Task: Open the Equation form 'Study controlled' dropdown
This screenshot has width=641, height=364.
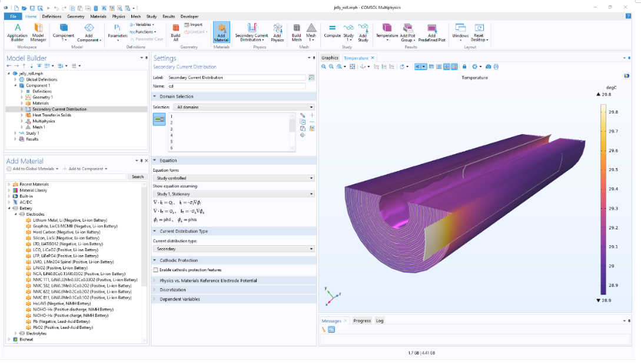Action: (x=234, y=178)
